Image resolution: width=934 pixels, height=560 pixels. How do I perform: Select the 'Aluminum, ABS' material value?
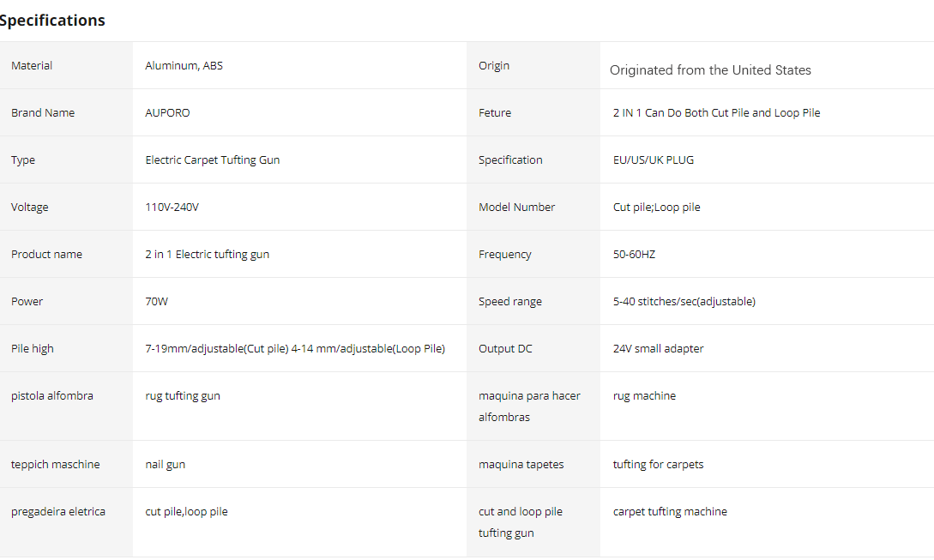[x=184, y=65]
